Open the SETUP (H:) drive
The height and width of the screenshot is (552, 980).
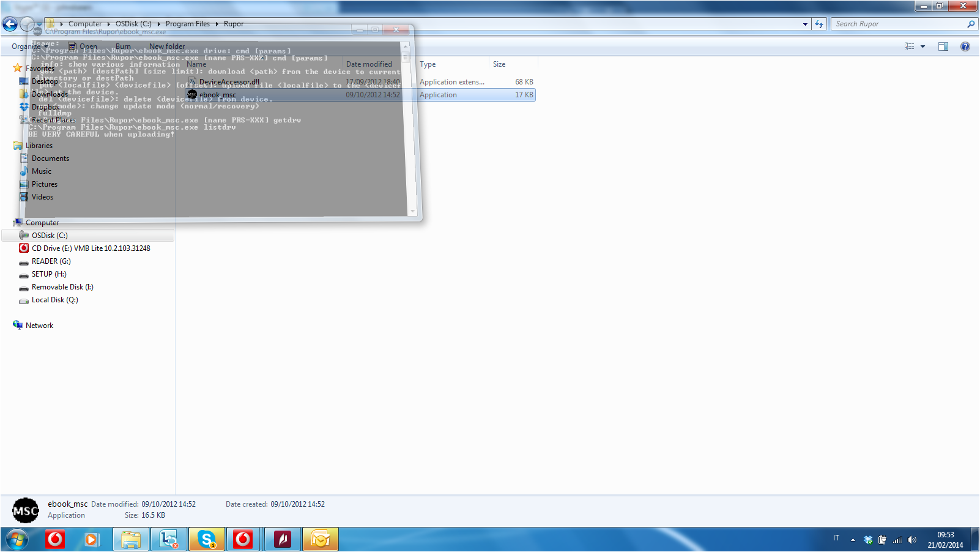[49, 274]
